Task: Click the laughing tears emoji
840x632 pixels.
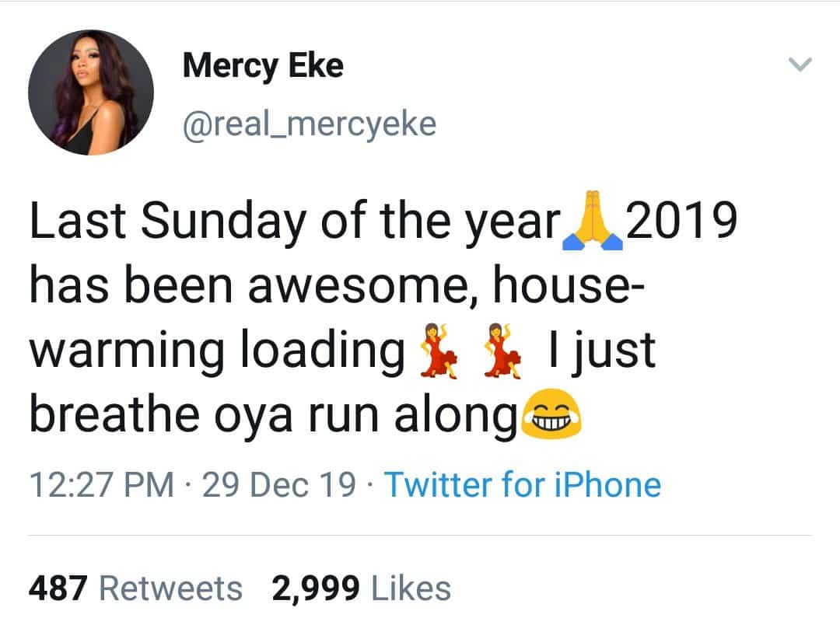Action: click(552, 416)
